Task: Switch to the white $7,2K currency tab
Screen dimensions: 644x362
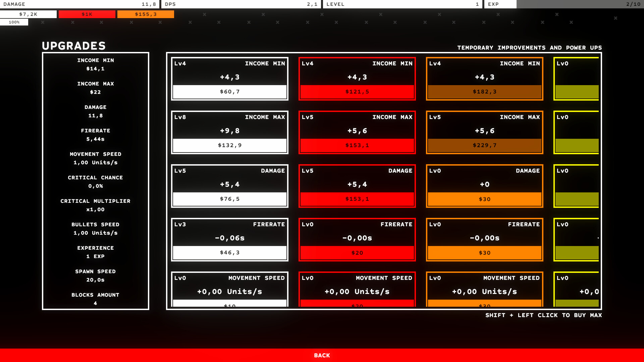Action: [29, 14]
